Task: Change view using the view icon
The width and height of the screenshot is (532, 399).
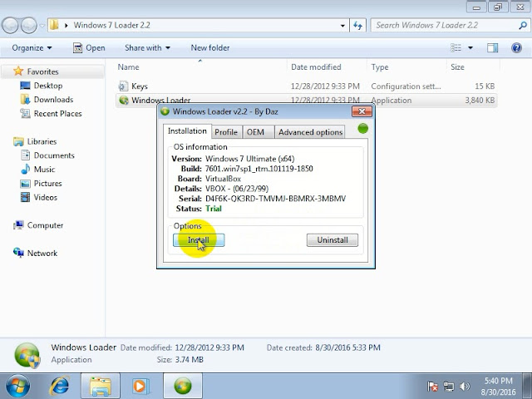Action: tap(456, 48)
